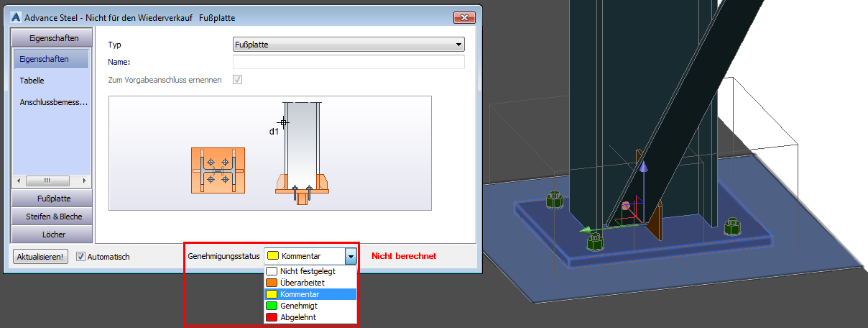The width and height of the screenshot is (868, 328).
Task: Click the red Abgelehnt color swatch
Action: 272,317
